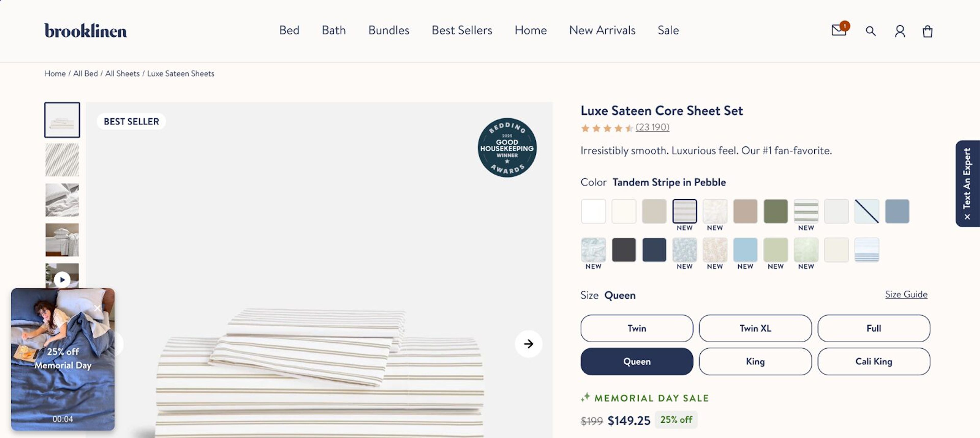Collapse the Text An Expert sidebar tab
This screenshot has height=438, width=980.
click(967, 216)
